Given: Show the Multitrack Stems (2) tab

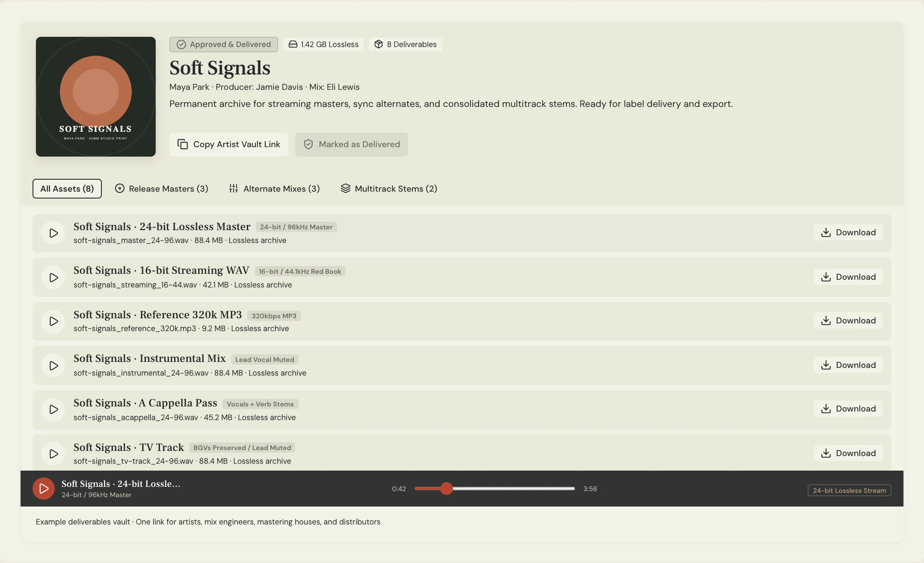Looking at the screenshot, I should pos(389,189).
